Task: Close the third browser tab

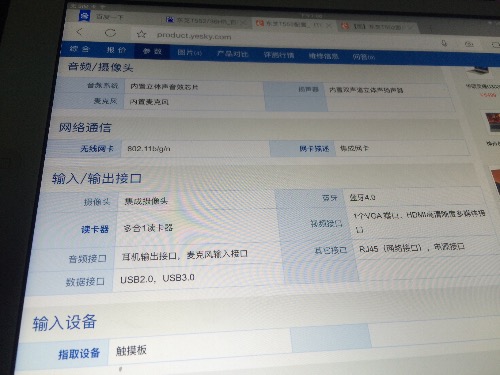Action: click(328, 25)
